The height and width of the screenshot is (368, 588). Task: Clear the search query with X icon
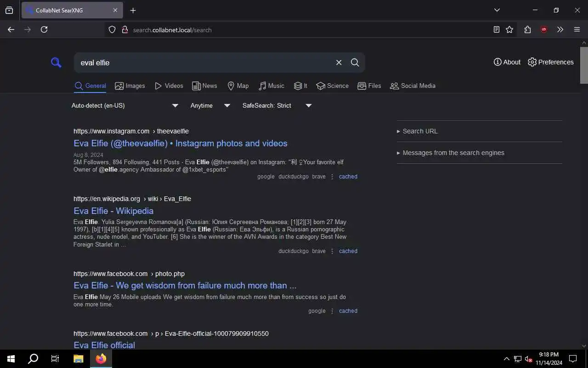click(339, 63)
